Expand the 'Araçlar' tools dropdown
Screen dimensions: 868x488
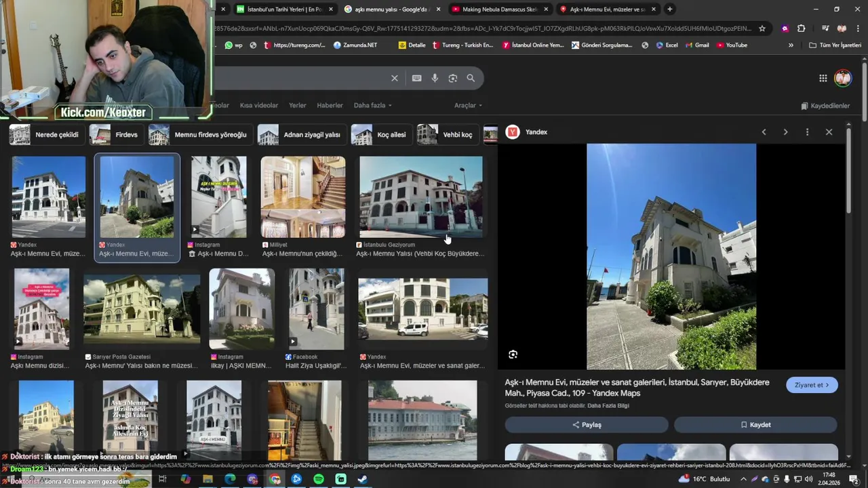pos(468,106)
